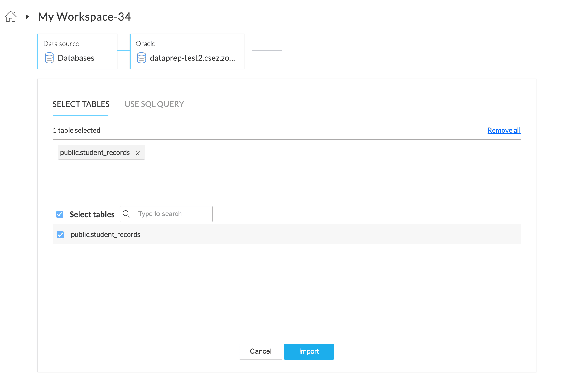Viewport: 568px width, 392px height.
Task: Focus the Type to search field
Action: coord(173,214)
